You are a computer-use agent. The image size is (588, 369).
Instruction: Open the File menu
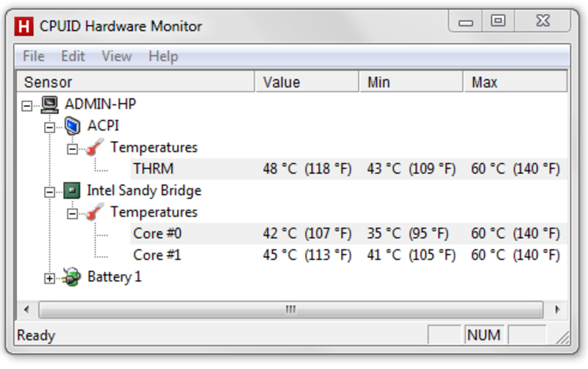(34, 57)
